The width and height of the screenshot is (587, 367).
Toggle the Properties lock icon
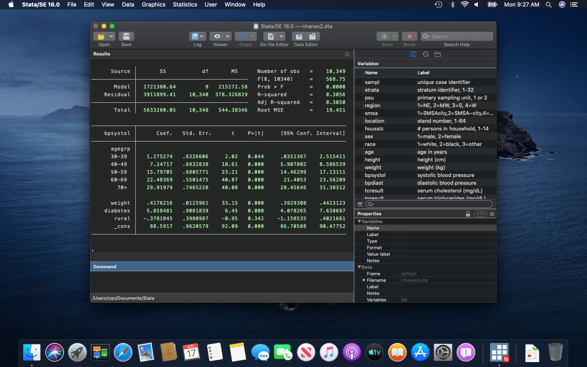pyautogui.click(x=468, y=214)
